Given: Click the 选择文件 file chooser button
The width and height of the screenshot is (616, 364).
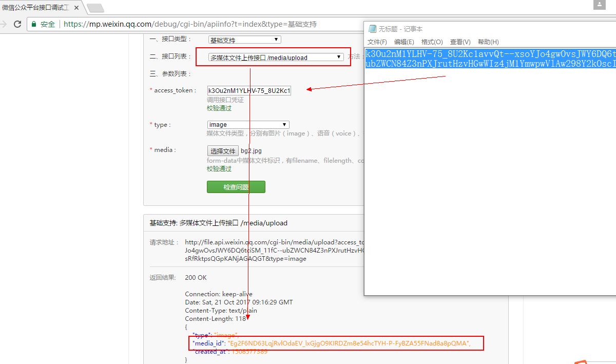Looking at the screenshot, I should [223, 151].
